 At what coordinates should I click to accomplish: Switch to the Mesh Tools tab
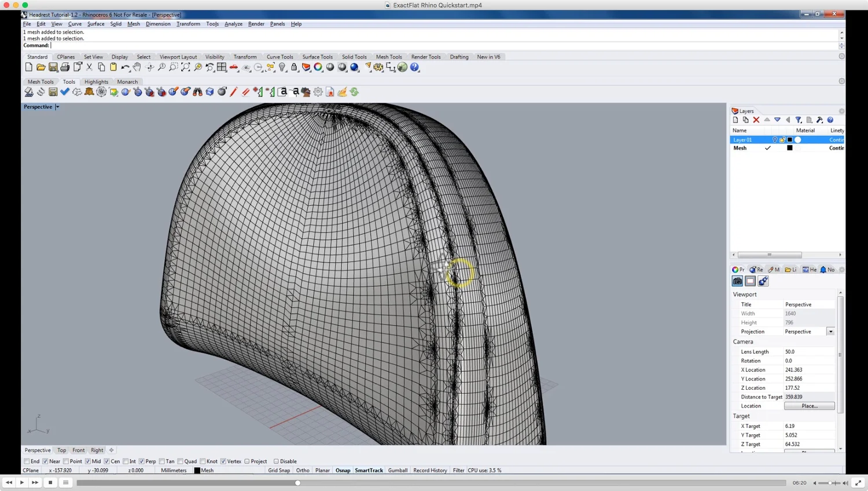pyautogui.click(x=40, y=82)
